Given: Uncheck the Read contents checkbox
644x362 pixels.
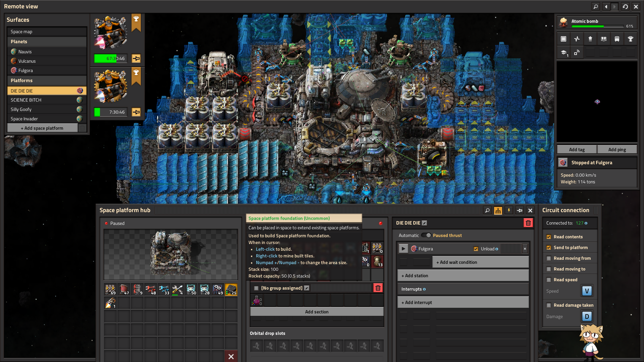Looking at the screenshot, I should 549,237.
